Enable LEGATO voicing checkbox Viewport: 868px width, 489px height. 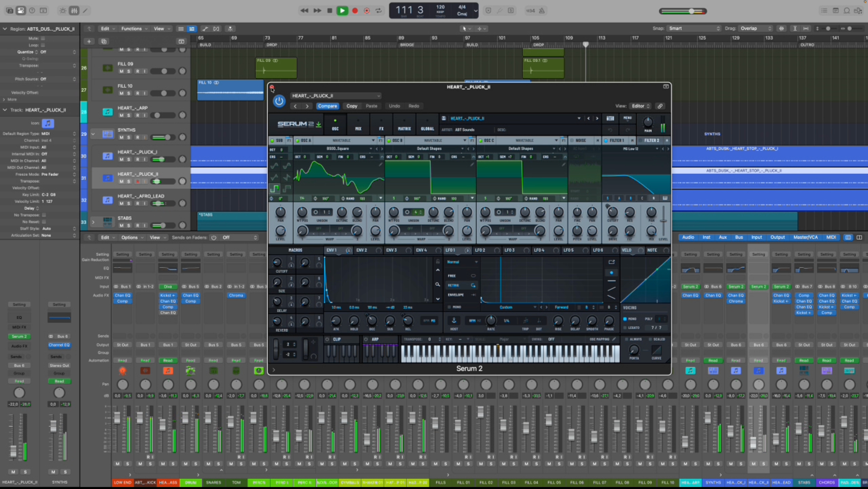point(625,328)
